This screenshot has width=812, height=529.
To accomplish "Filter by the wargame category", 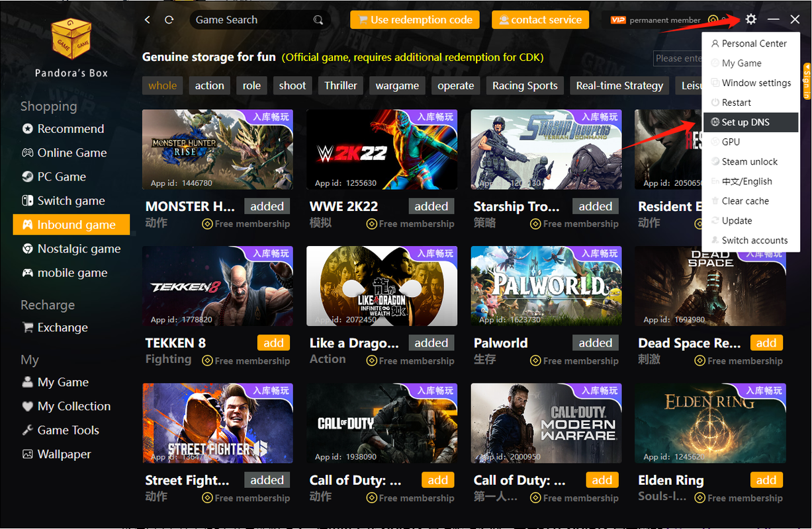I will pyautogui.click(x=397, y=85).
